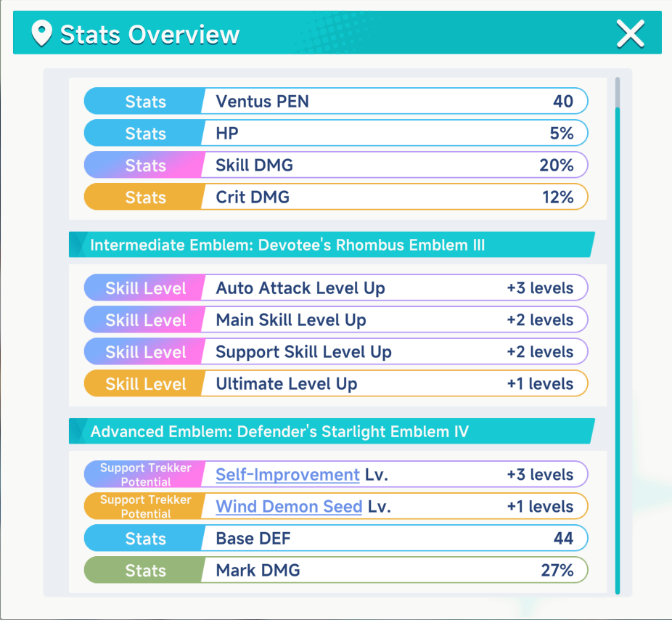Screen dimensions: 672x620
Task: Click the location pin icon in header
Action: click(x=41, y=33)
